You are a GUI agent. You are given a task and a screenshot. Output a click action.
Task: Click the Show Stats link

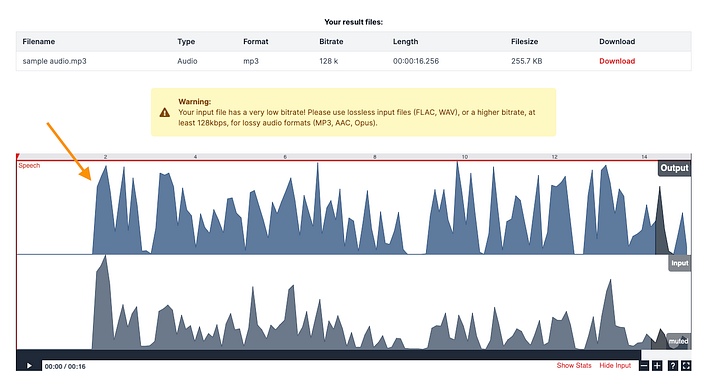point(574,365)
